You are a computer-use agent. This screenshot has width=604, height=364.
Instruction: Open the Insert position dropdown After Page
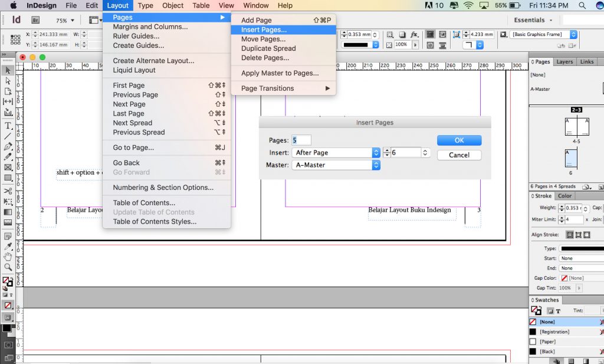pos(336,153)
